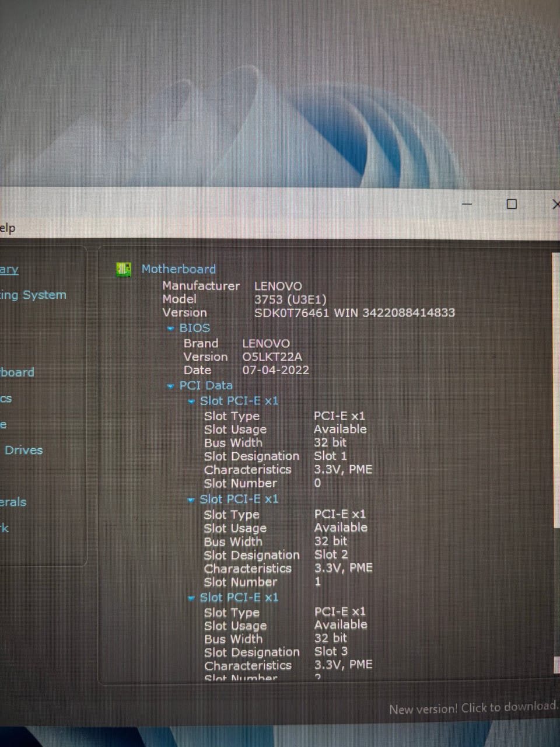Select the Slot Designation value 'Slot 3'
The height and width of the screenshot is (747, 560).
(x=331, y=651)
